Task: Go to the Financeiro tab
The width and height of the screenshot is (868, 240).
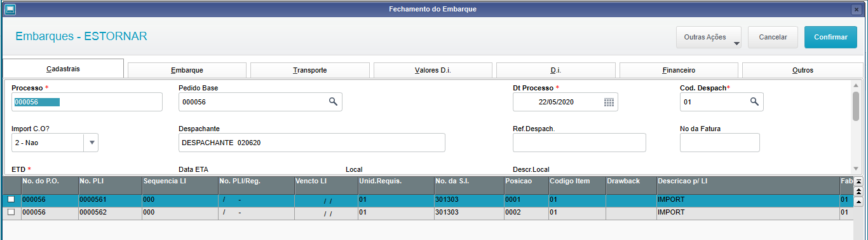Action: coord(679,70)
